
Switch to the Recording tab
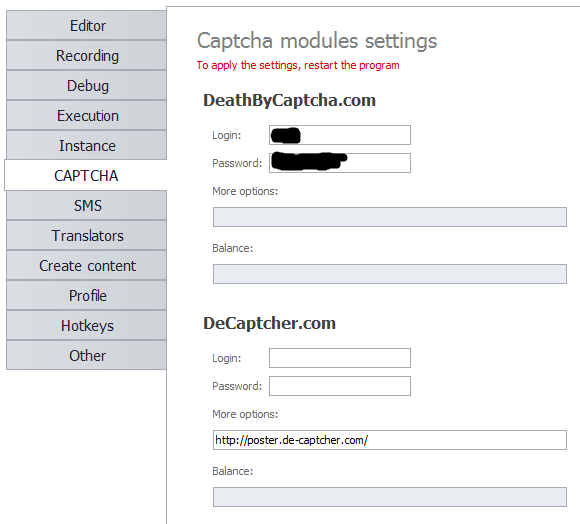[x=87, y=55]
